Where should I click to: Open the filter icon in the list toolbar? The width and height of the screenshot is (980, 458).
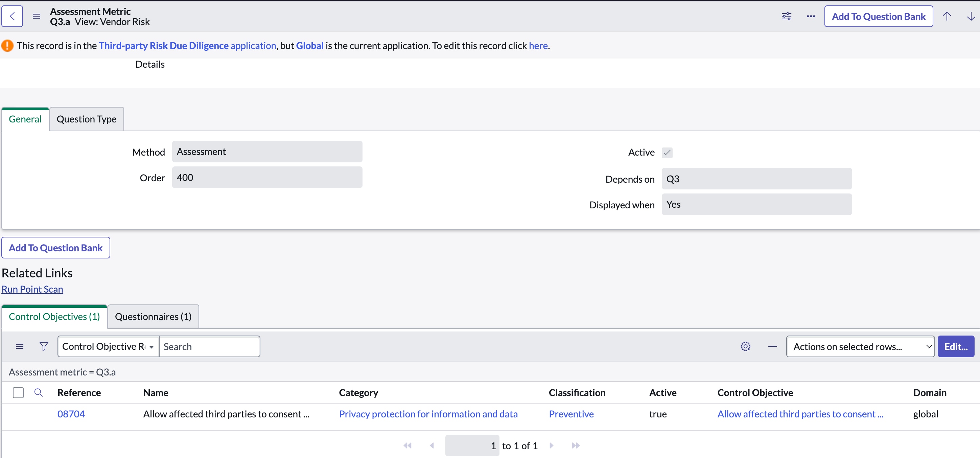[43, 346]
